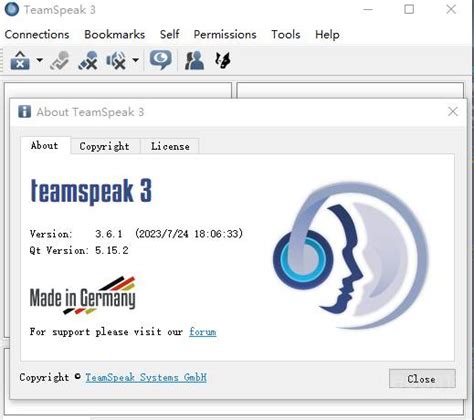Open the Connect icon dropdown arrow
This screenshot has height=420, width=474.
pyautogui.click(x=40, y=60)
